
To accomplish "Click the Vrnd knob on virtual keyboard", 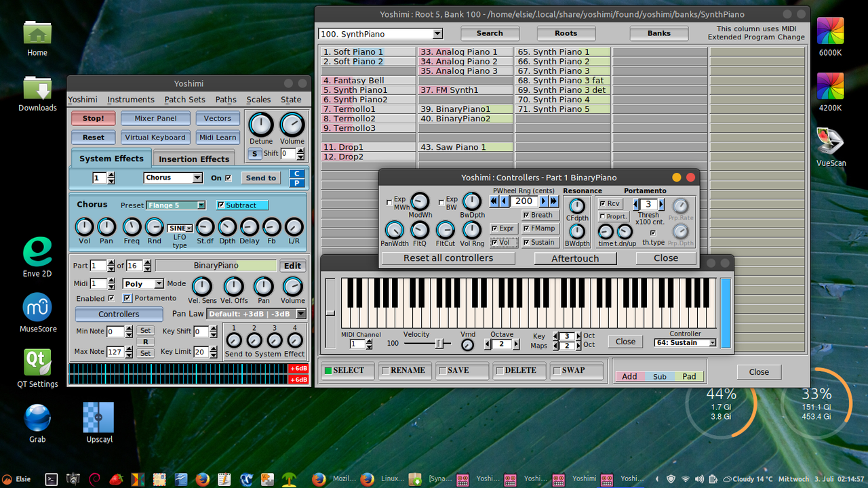I will (468, 345).
